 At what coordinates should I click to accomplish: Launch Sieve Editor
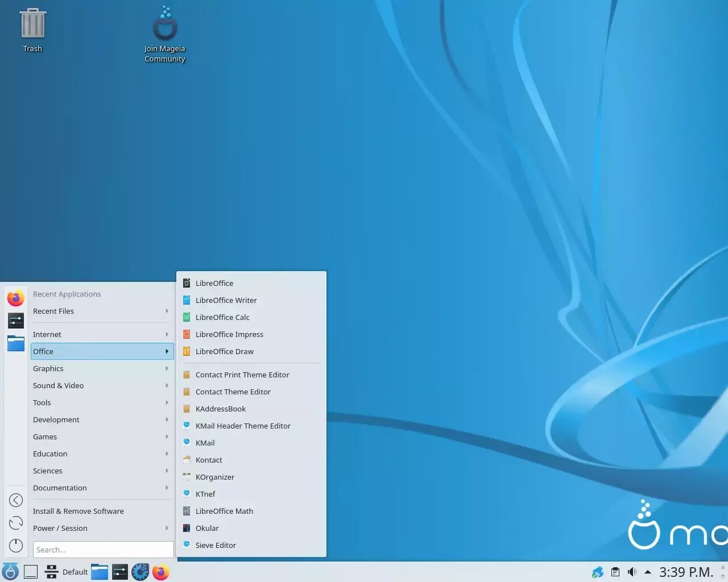251,545
